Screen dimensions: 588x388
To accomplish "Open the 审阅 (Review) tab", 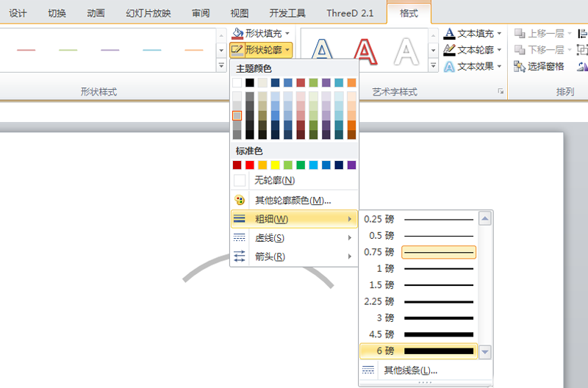I will coord(201,13).
